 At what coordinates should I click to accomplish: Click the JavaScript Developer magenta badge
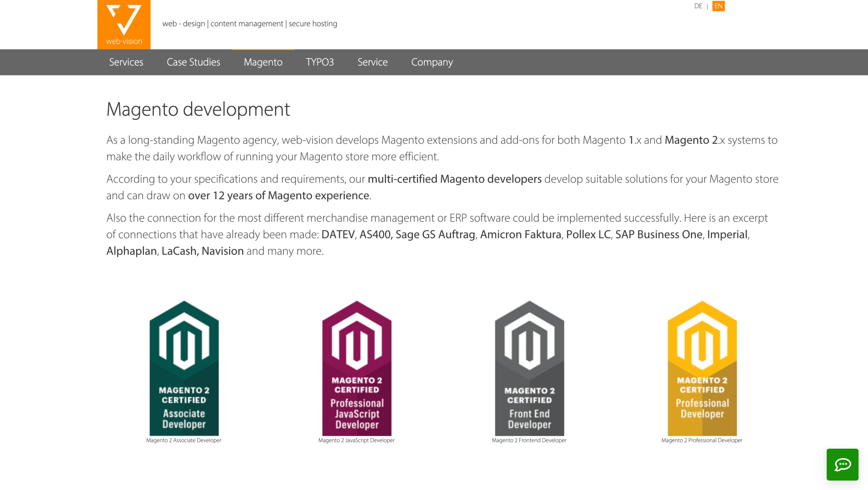coord(357,368)
